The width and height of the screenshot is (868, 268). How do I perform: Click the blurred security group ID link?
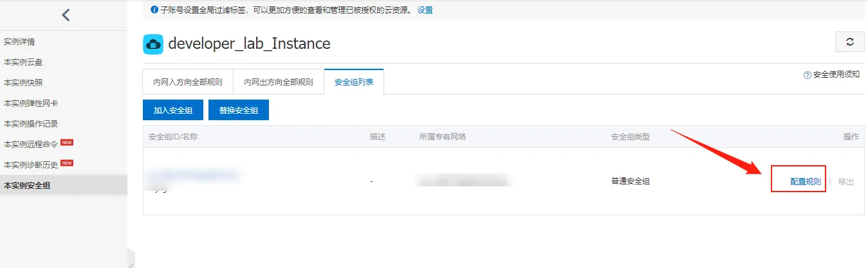(x=192, y=175)
